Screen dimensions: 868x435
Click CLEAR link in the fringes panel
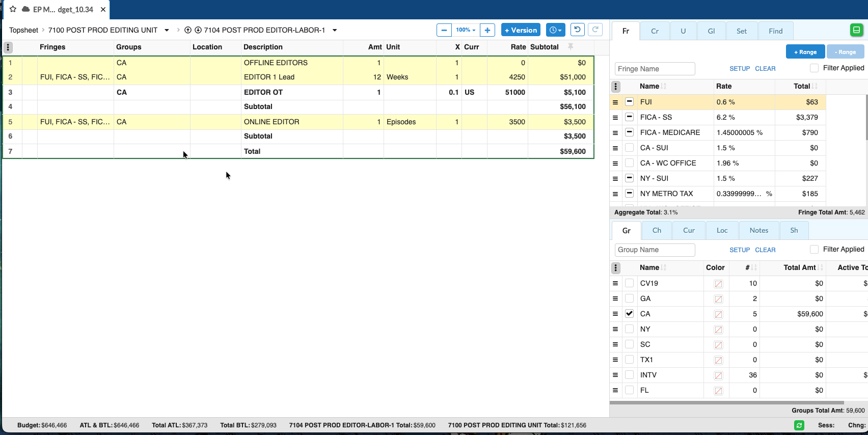[765, 69]
